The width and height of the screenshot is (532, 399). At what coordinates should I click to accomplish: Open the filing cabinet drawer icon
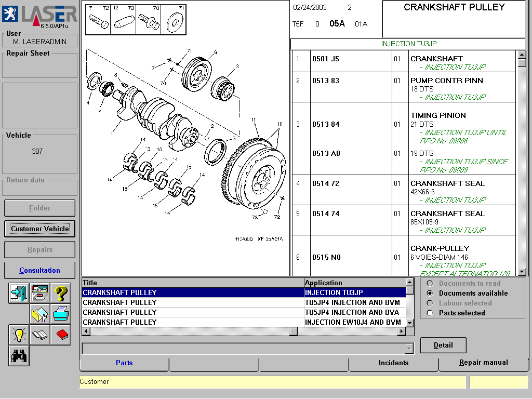click(39, 293)
